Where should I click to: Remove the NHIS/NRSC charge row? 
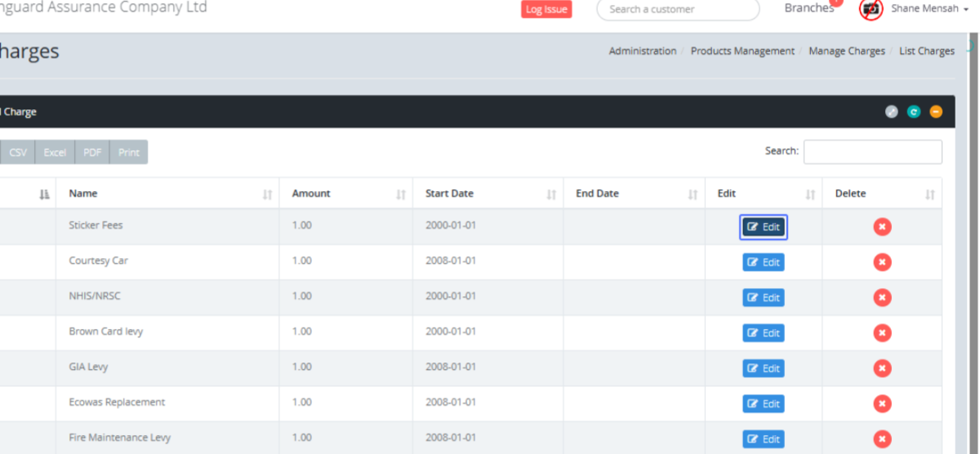click(x=882, y=297)
